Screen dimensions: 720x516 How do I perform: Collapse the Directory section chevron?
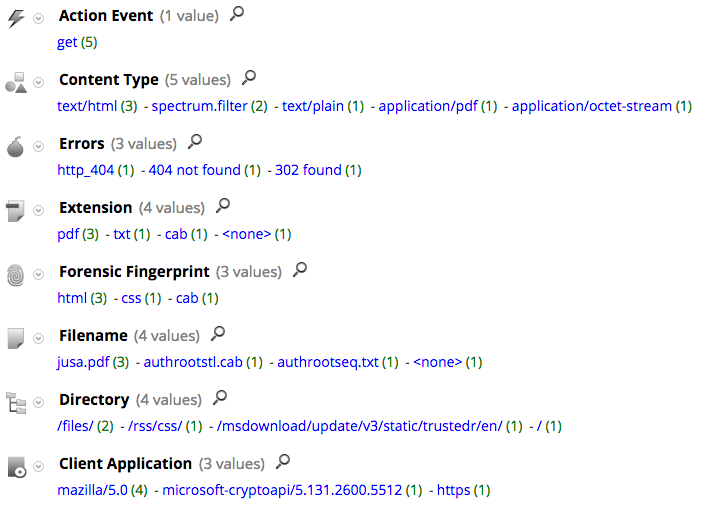click(x=39, y=403)
